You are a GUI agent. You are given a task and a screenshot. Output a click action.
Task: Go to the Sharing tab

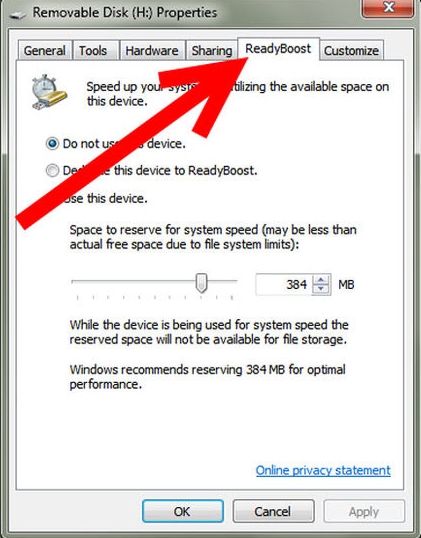tap(212, 51)
